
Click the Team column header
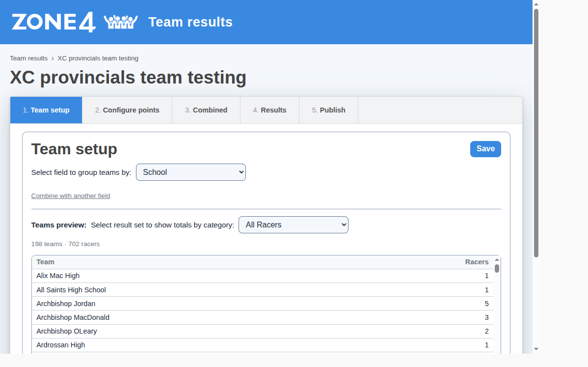click(45, 262)
